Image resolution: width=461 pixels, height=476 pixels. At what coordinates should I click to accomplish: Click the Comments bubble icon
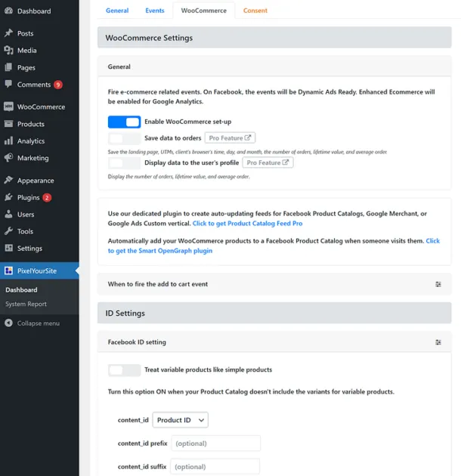click(x=8, y=85)
